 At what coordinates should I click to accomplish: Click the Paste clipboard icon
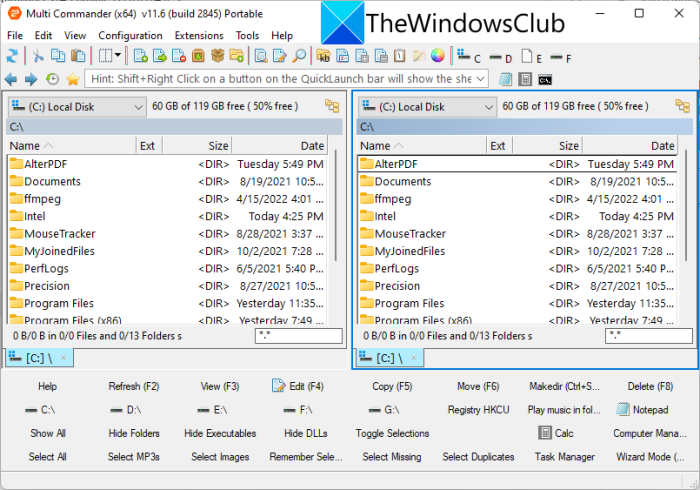pos(78,56)
